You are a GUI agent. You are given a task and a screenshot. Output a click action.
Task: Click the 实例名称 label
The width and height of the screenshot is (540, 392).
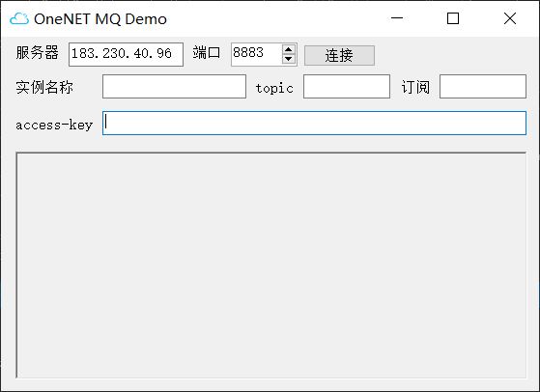point(44,87)
